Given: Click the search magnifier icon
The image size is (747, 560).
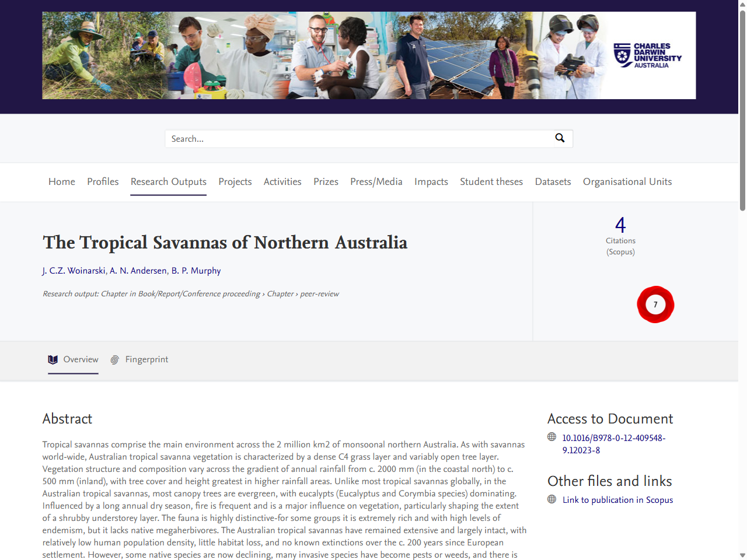Looking at the screenshot, I should (560, 138).
